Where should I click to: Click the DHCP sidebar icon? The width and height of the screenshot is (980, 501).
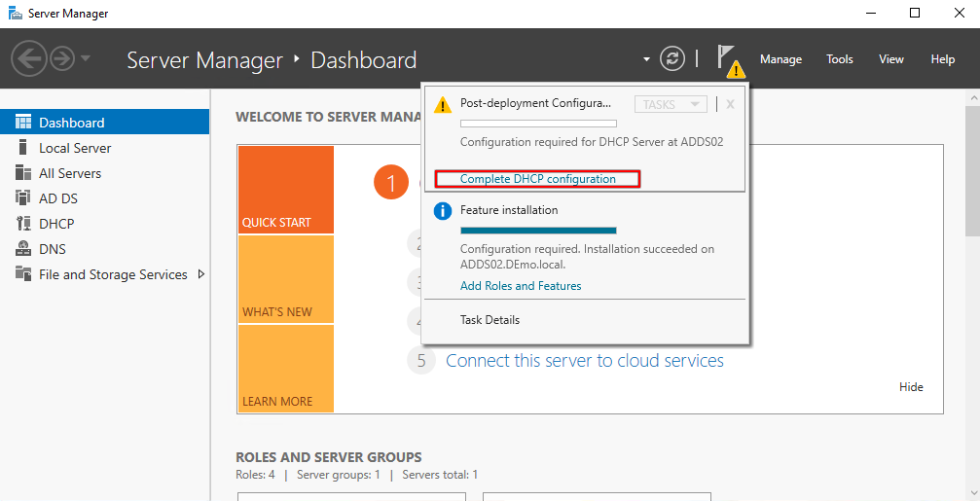23,224
